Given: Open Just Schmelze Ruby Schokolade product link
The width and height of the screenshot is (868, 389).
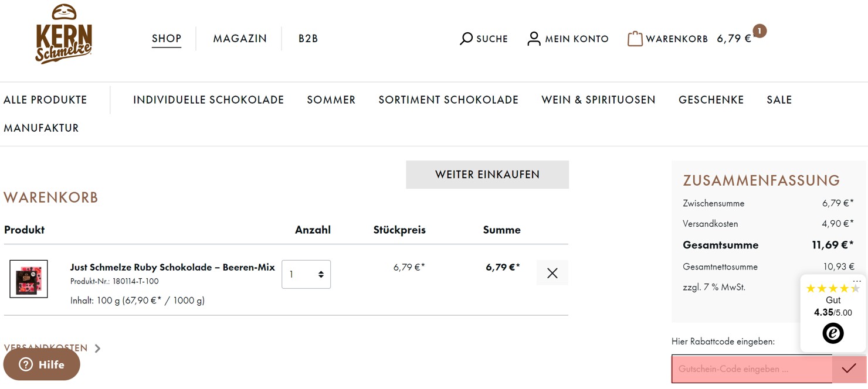Looking at the screenshot, I should (172, 267).
